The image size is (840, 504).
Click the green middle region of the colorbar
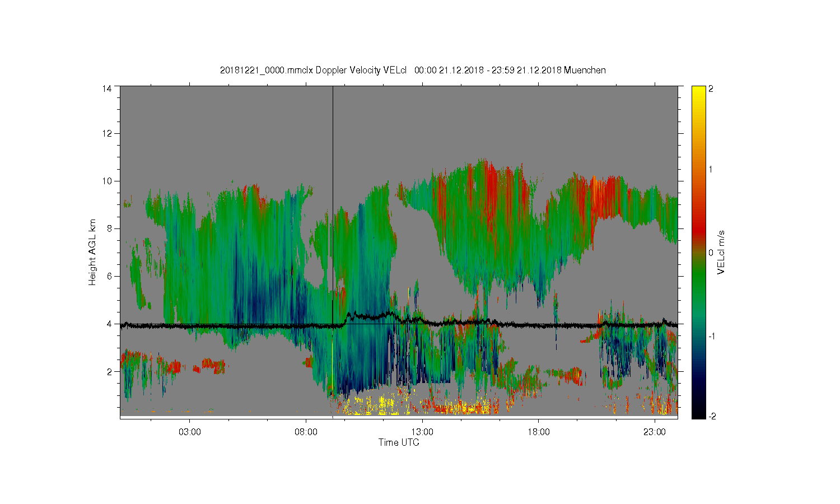pyautogui.click(x=698, y=280)
